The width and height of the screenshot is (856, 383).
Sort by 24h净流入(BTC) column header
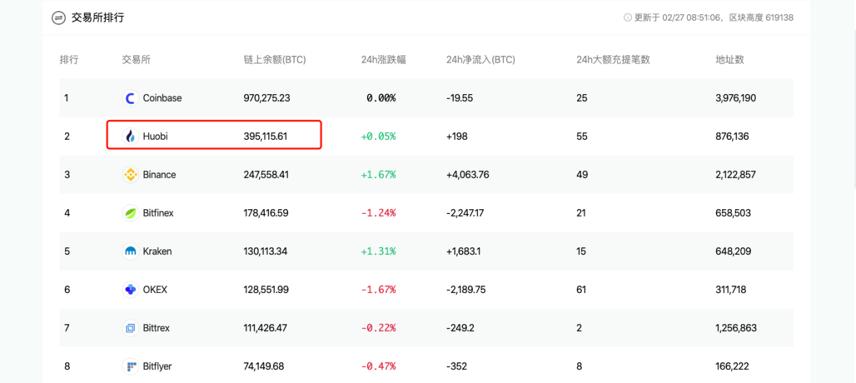(480, 60)
